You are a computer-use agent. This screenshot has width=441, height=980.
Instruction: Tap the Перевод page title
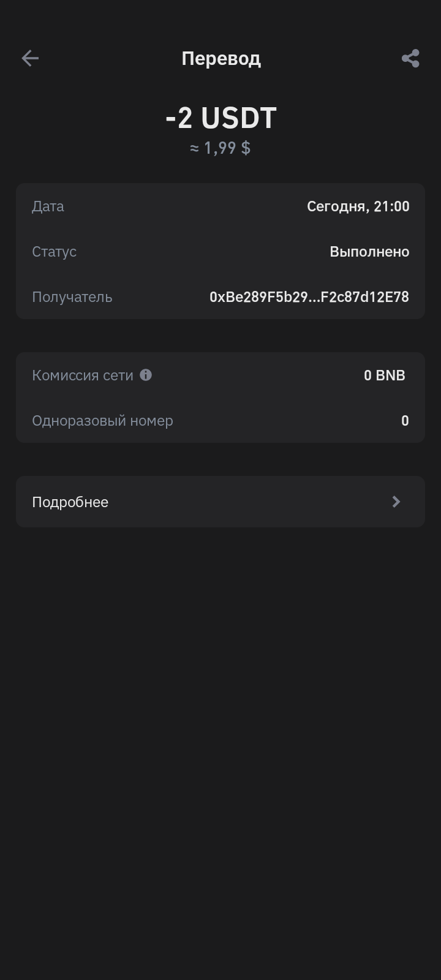[221, 58]
